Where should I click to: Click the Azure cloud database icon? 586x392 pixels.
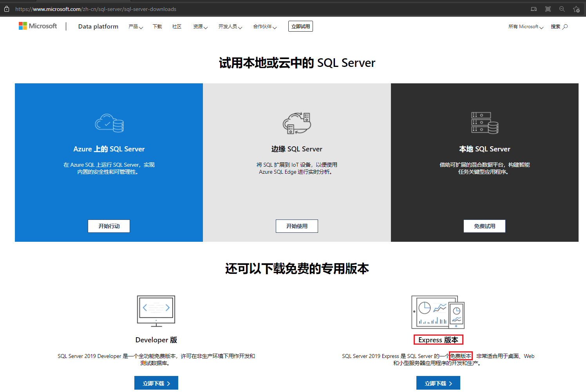(109, 123)
